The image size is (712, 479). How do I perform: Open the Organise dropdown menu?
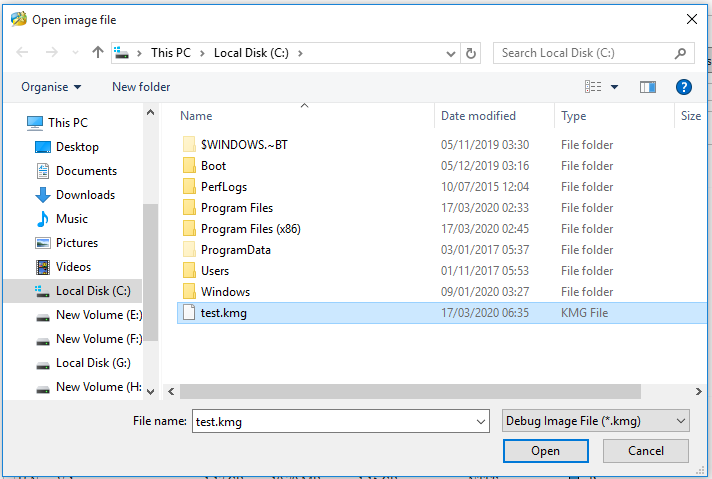point(51,87)
